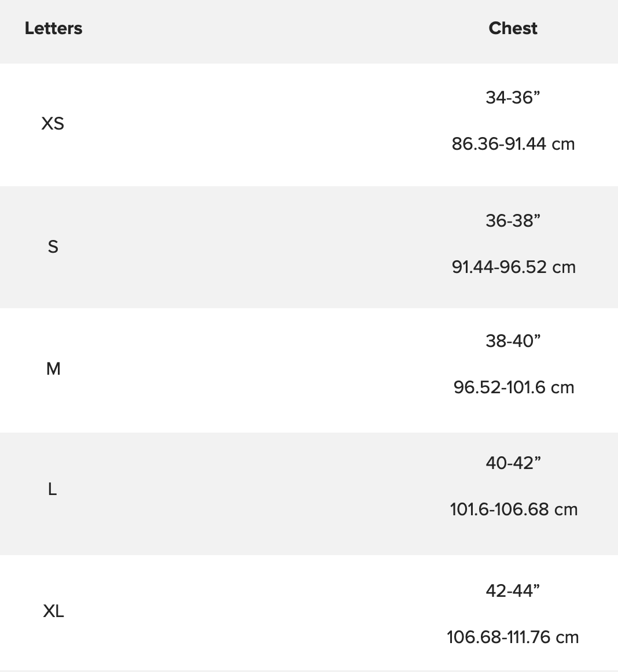Select the L size label

tap(52, 490)
